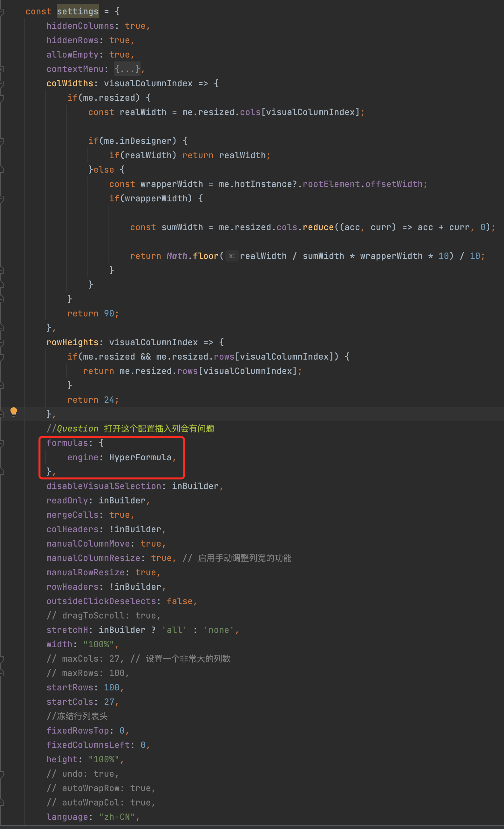This screenshot has height=829, width=504.
Task: Place cursor on hiddenColumns property
Action: coord(80,26)
